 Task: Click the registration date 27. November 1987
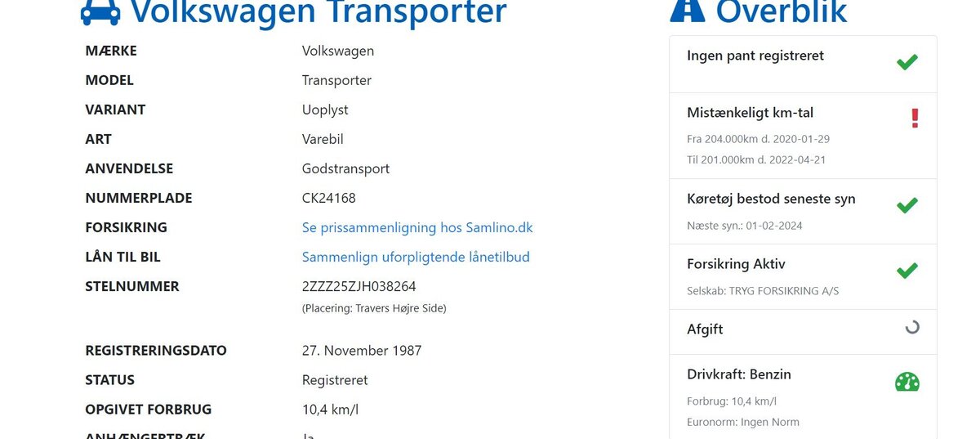point(361,351)
